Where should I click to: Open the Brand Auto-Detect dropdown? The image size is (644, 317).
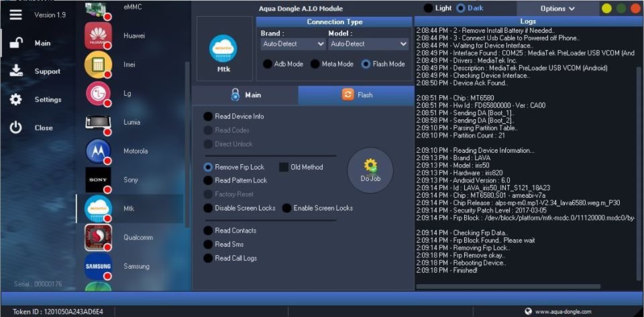(293, 44)
